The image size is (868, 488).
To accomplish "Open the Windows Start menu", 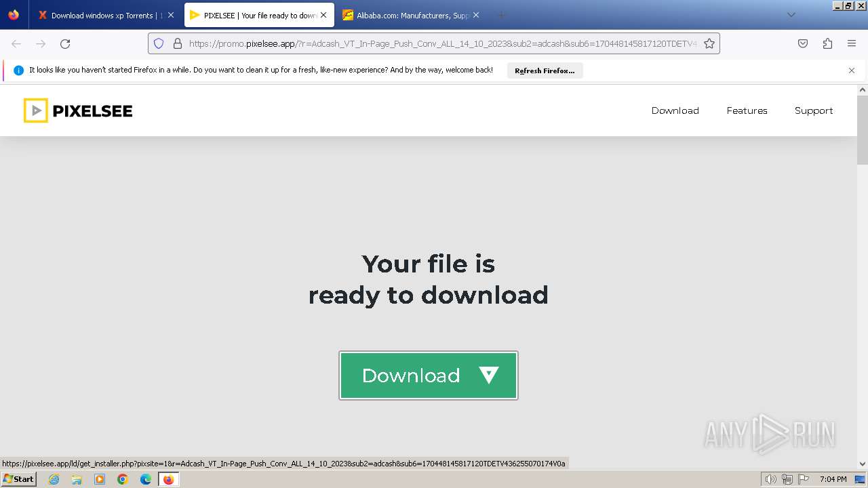I will [18, 479].
